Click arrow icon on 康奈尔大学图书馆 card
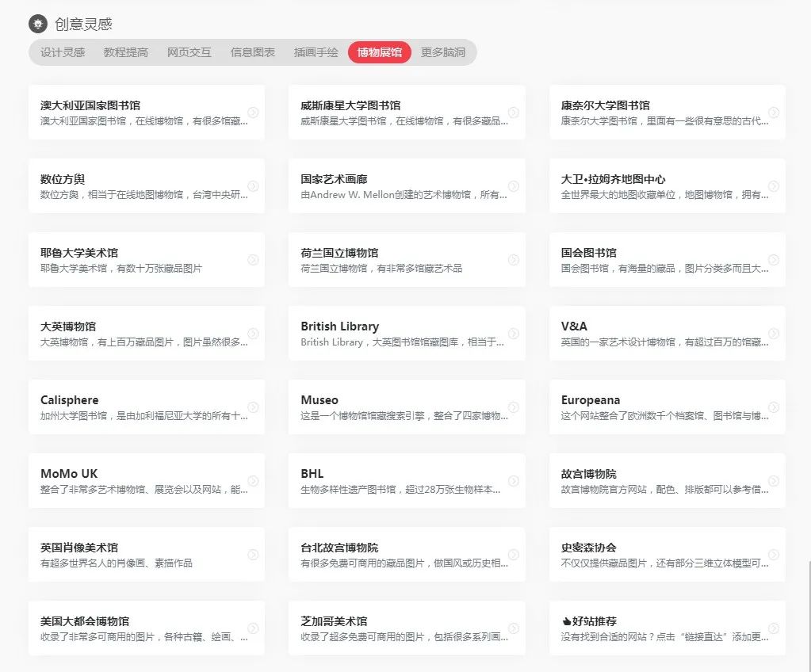 pyautogui.click(x=774, y=113)
